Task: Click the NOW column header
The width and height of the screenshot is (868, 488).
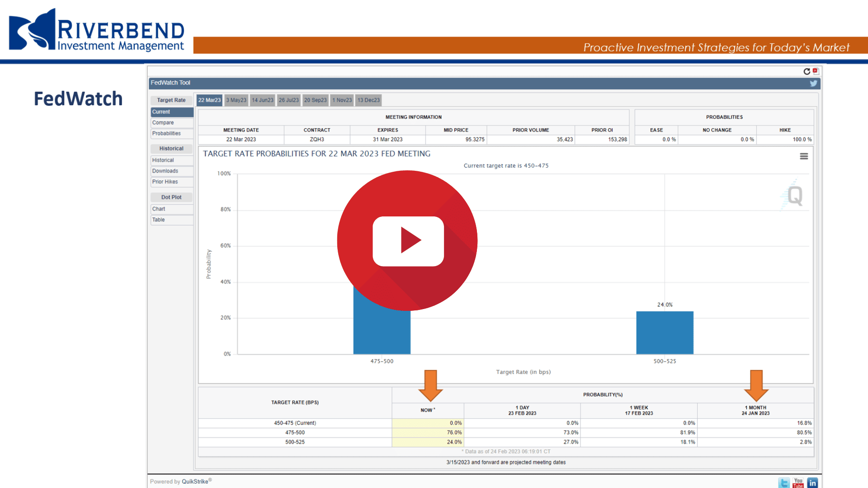Action: [428, 410]
